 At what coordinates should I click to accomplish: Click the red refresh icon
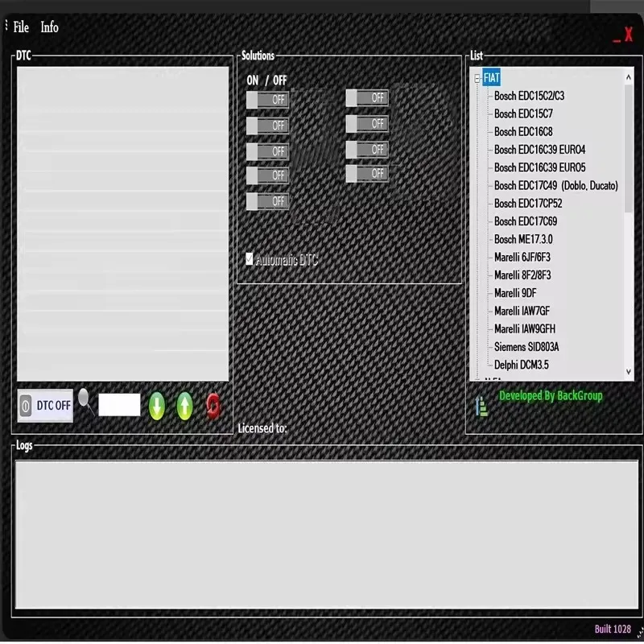click(x=213, y=407)
